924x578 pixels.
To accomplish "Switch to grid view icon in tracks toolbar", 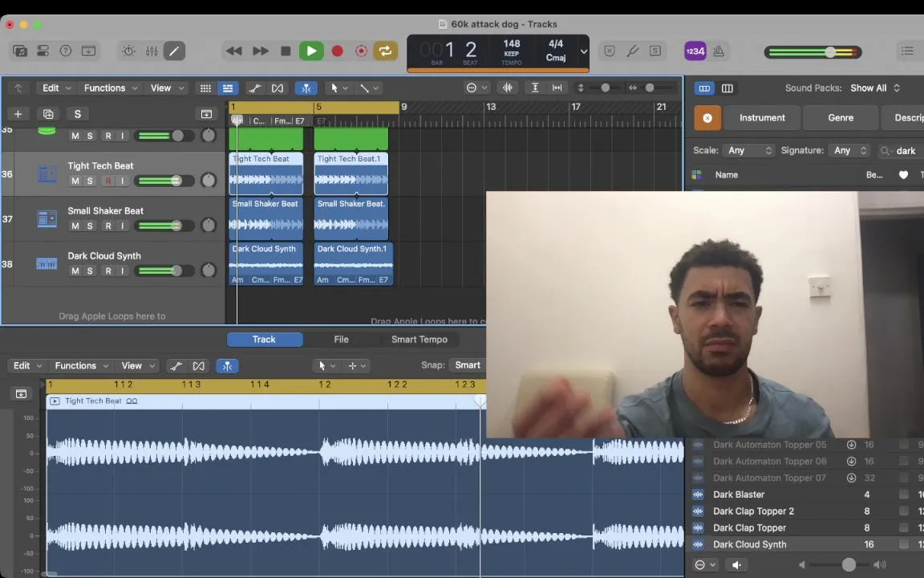I will tap(205, 88).
